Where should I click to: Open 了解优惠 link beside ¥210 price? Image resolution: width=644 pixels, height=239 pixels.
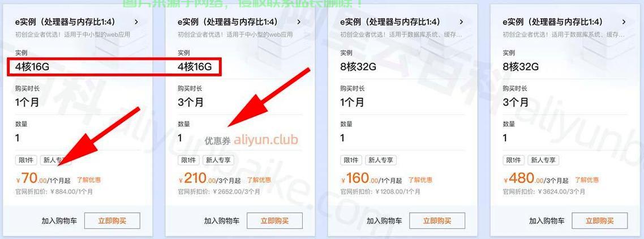pyautogui.click(x=259, y=180)
